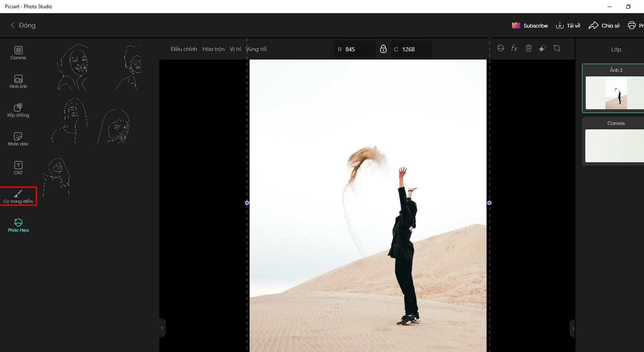The width and height of the screenshot is (644, 352).
Task: Select the Chữ text tool
Action: click(18, 168)
